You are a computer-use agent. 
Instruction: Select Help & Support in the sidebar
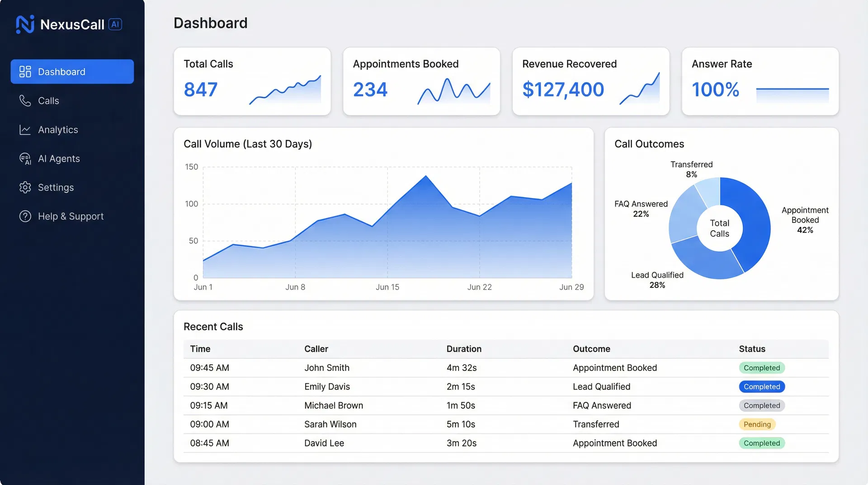pyautogui.click(x=71, y=216)
